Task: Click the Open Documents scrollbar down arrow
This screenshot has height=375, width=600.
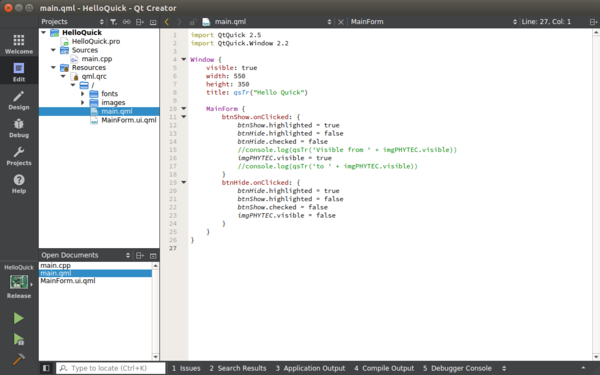Action: pos(155,357)
